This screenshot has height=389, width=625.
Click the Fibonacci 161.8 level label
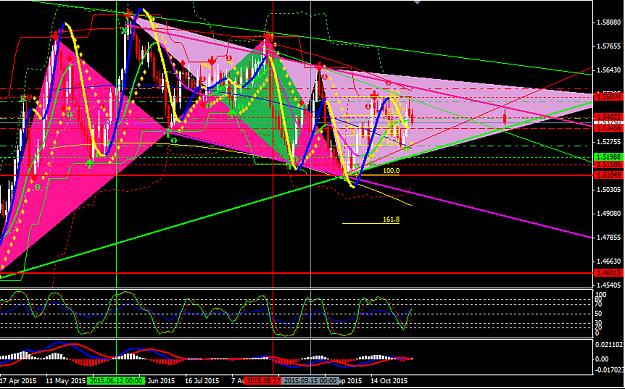[391, 219]
